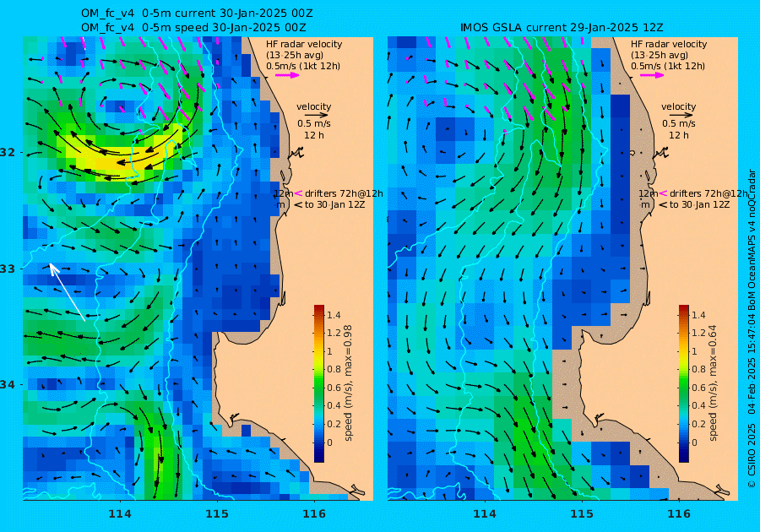
Task: Click the 0.8 tick on left colorbar
Action: [334, 369]
